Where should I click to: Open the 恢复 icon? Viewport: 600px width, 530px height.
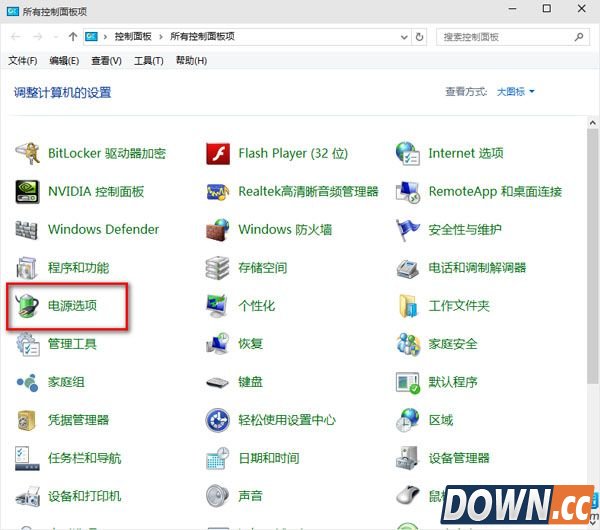217,343
